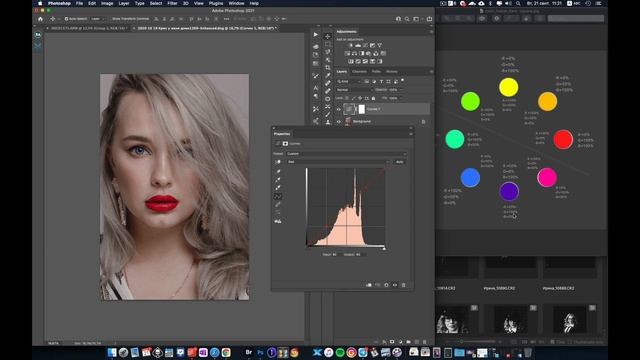Pick white point eyedropper in Curves

(x=278, y=188)
